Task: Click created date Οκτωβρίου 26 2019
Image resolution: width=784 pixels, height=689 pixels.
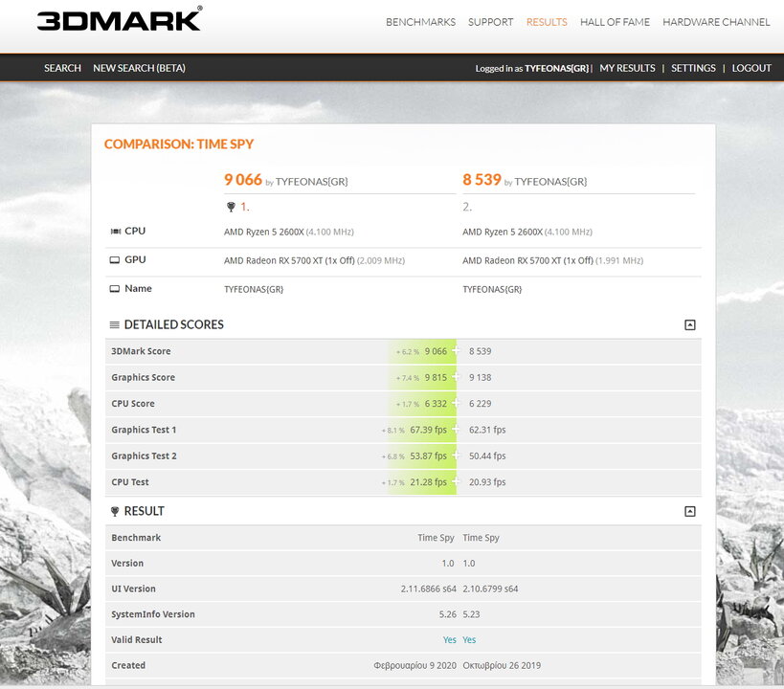Action: tap(502, 665)
